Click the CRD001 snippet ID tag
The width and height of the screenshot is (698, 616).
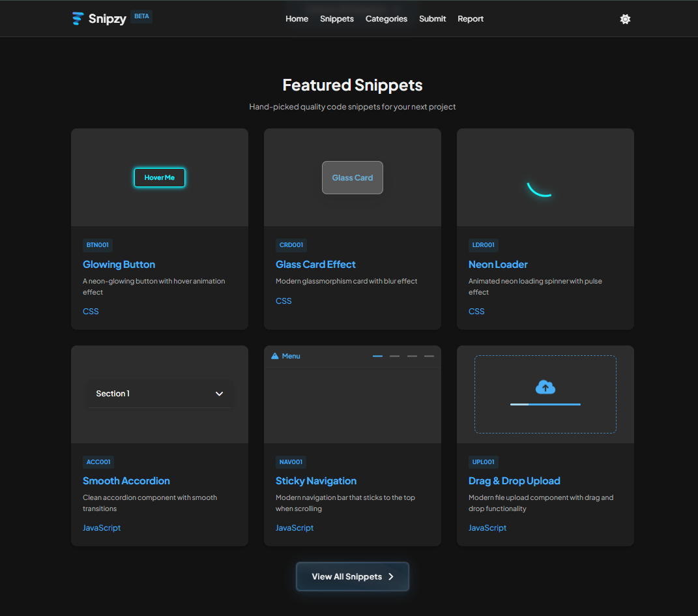[x=291, y=245]
